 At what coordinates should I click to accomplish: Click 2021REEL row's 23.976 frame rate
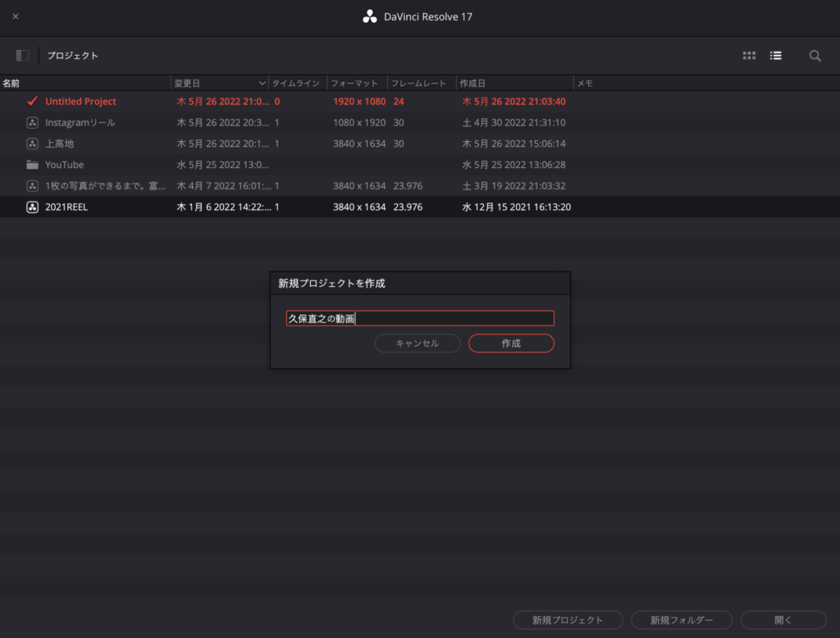coord(408,207)
